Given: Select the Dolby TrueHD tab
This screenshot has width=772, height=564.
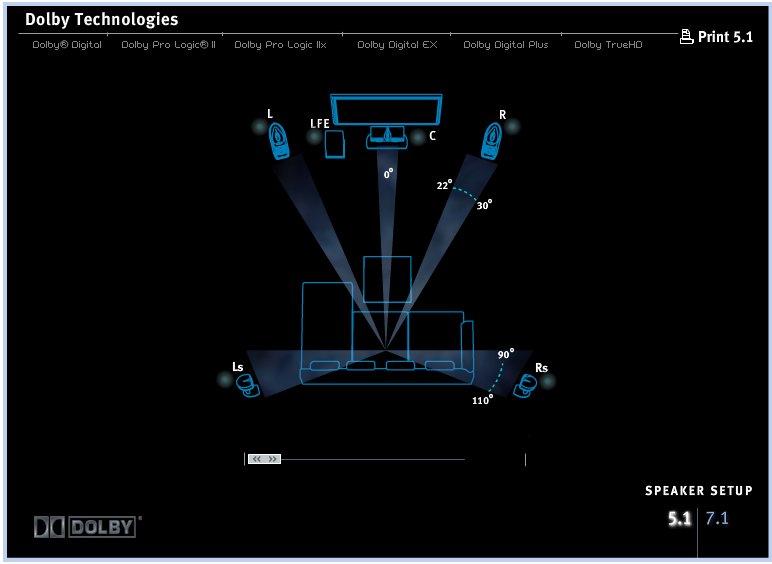Looking at the screenshot, I should (608, 45).
